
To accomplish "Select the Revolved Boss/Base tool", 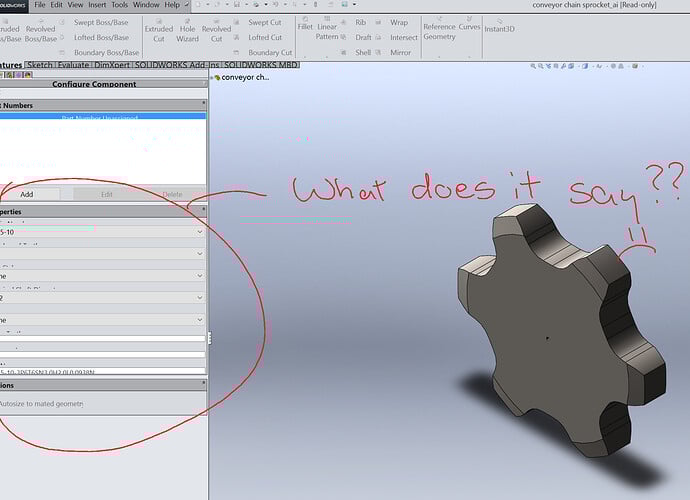I will [x=40, y=31].
